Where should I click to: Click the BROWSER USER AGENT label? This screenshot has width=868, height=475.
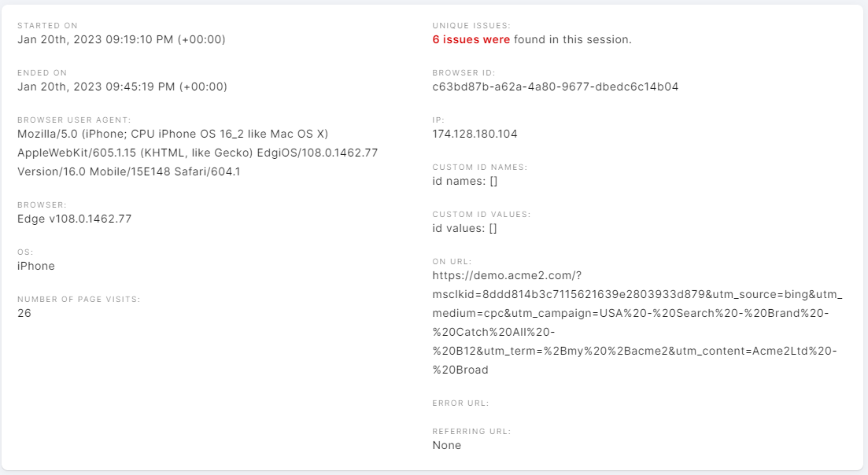(x=74, y=120)
